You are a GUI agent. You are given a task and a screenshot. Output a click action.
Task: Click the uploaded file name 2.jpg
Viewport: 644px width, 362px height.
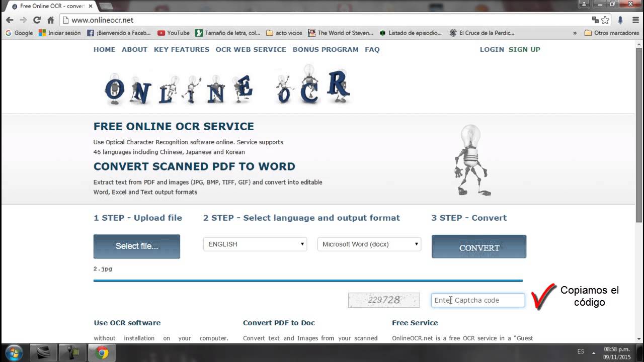pyautogui.click(x=103, y=269)
